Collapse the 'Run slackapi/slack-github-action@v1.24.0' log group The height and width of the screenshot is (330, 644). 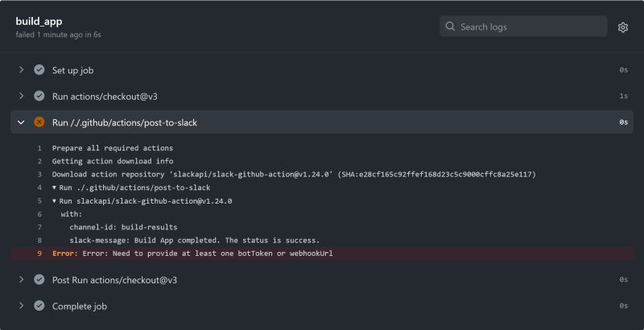point(55,200)
